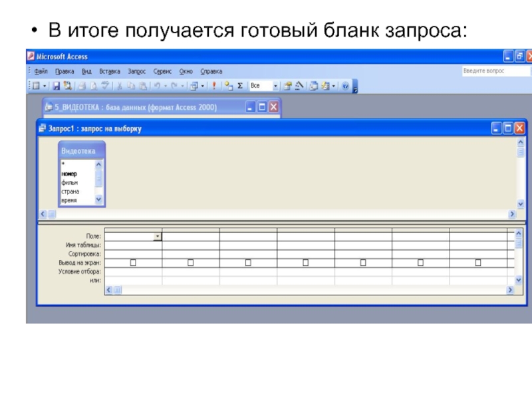Open the Файл menu
The height and width of the screenshot is (399, 532).
[41, 71]
